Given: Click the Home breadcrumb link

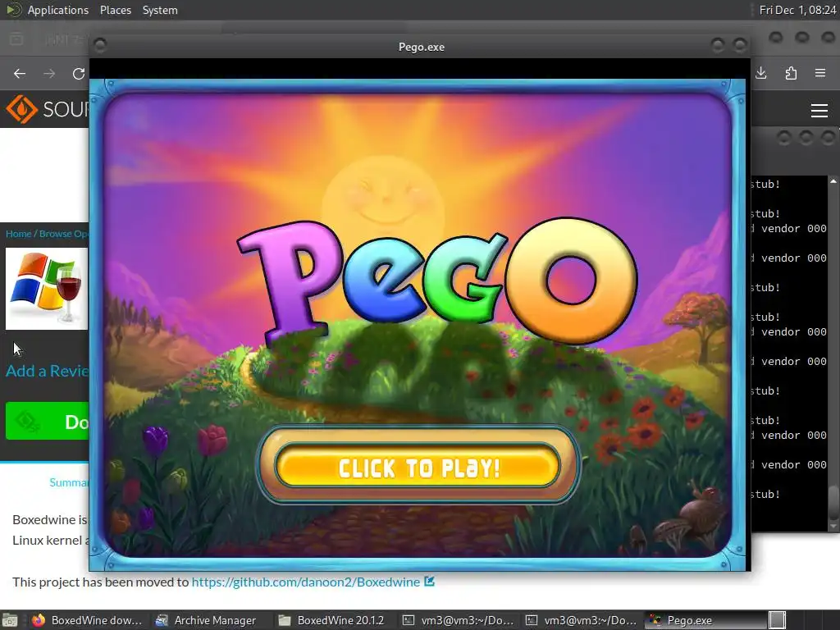Looking at the screenshot, I should coord(18,234).
